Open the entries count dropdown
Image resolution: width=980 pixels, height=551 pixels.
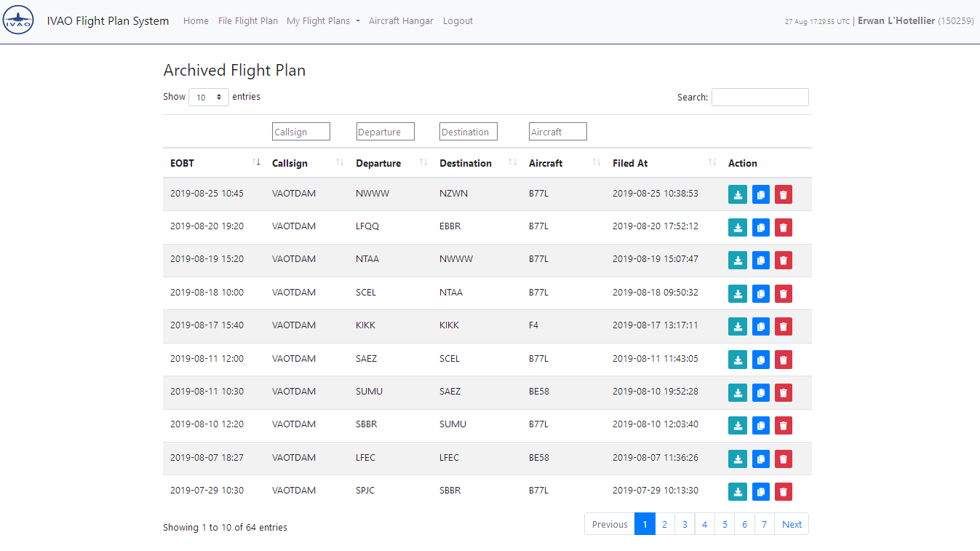(x=209, y=96)
